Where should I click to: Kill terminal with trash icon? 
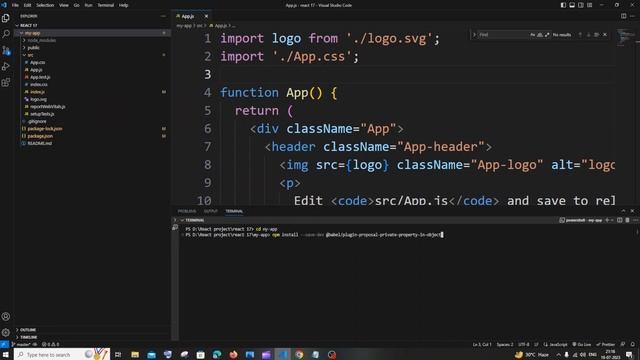tap(627, 220)
